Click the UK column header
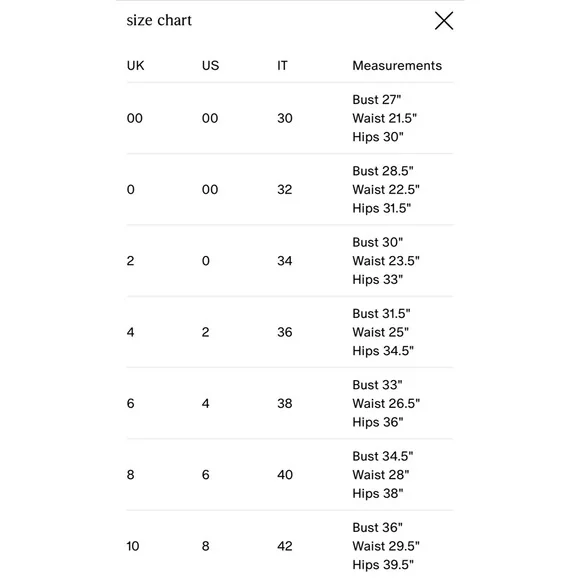This screenshot has width=580, height=580. (135, 65)
